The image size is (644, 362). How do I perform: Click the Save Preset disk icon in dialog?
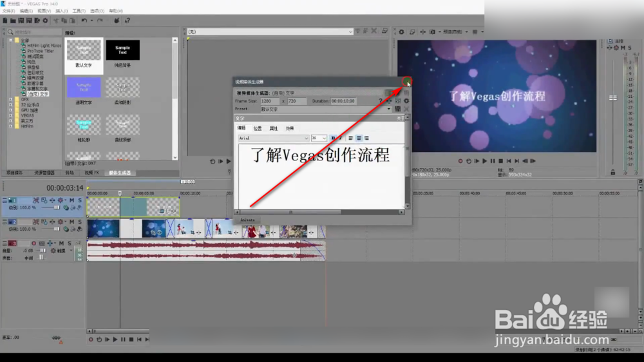397,109
